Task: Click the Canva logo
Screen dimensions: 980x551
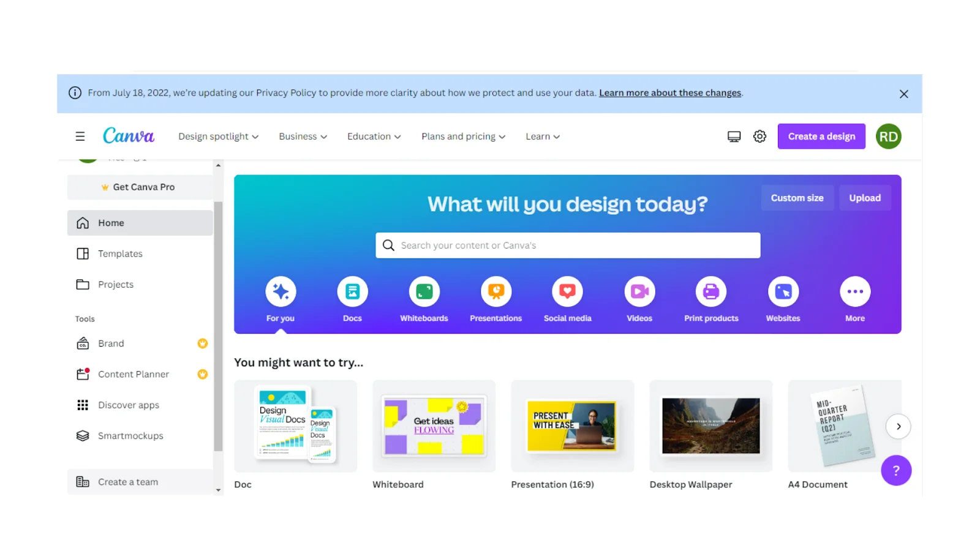Action: (129, 136)
